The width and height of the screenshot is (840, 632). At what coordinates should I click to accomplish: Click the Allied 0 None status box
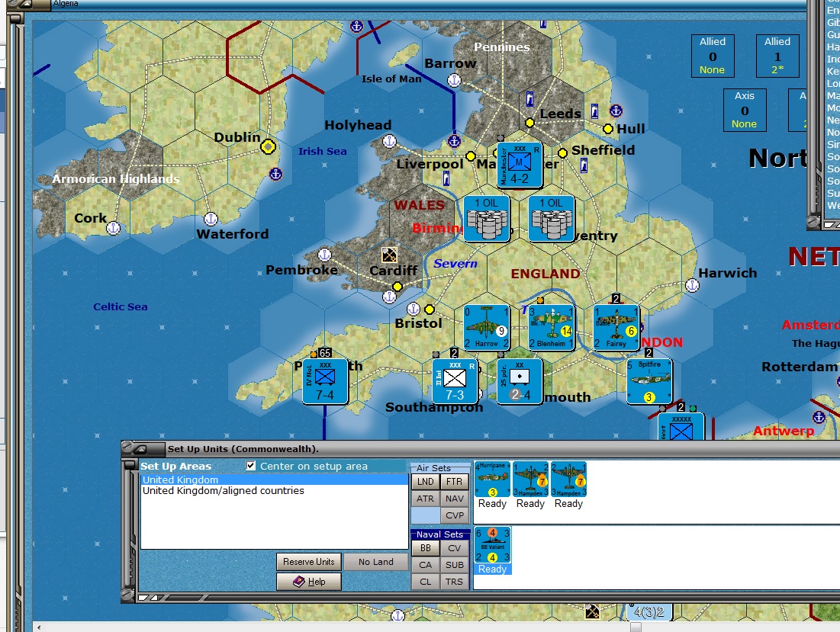coord(713,56)
